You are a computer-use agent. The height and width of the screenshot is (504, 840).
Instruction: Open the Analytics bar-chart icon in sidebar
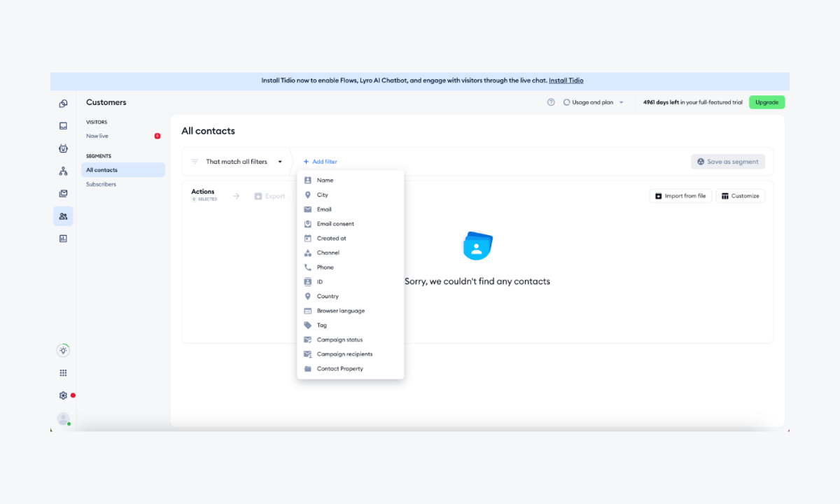(63, 238)
